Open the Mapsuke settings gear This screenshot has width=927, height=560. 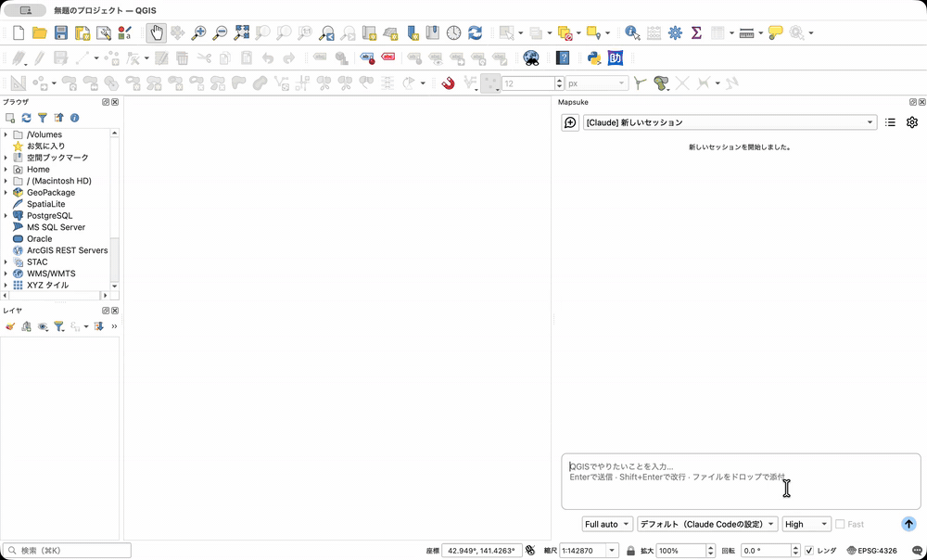pos(911,122)
